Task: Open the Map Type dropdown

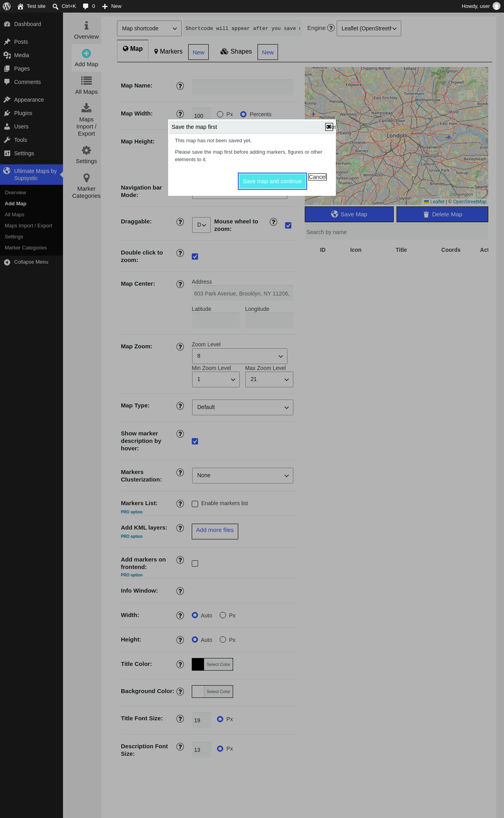Action: [243, 407]
